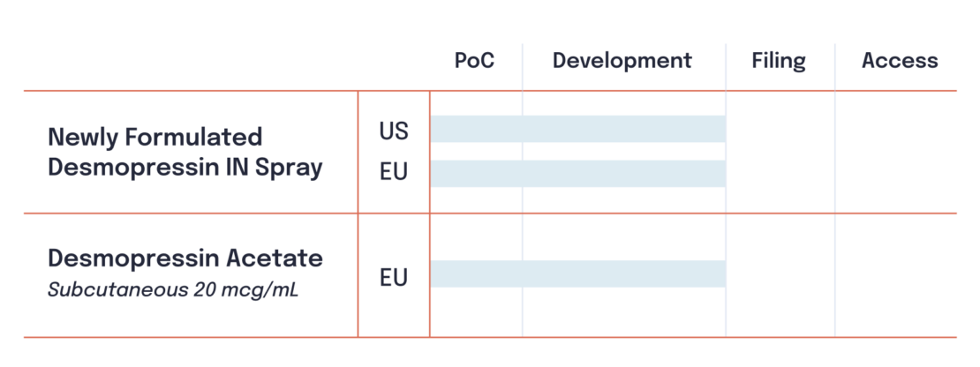Click the Development section of Acetate EU bar
980x367 pixels.
point(623,274)
